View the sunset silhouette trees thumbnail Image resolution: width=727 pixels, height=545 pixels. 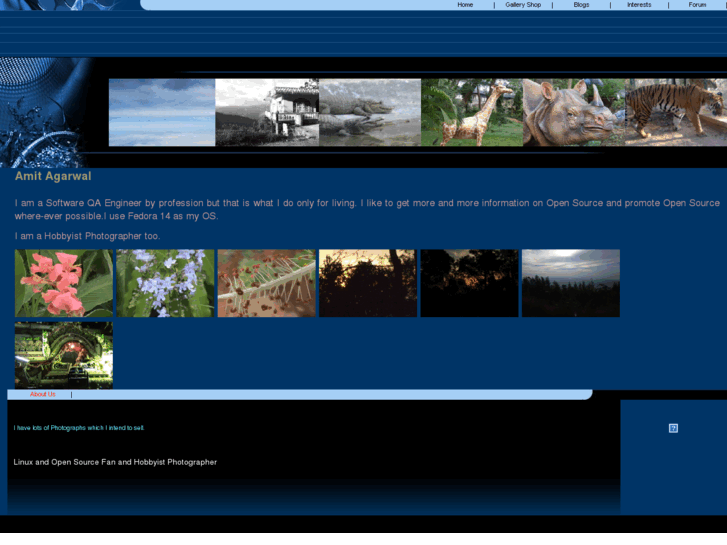pos(368,283)
